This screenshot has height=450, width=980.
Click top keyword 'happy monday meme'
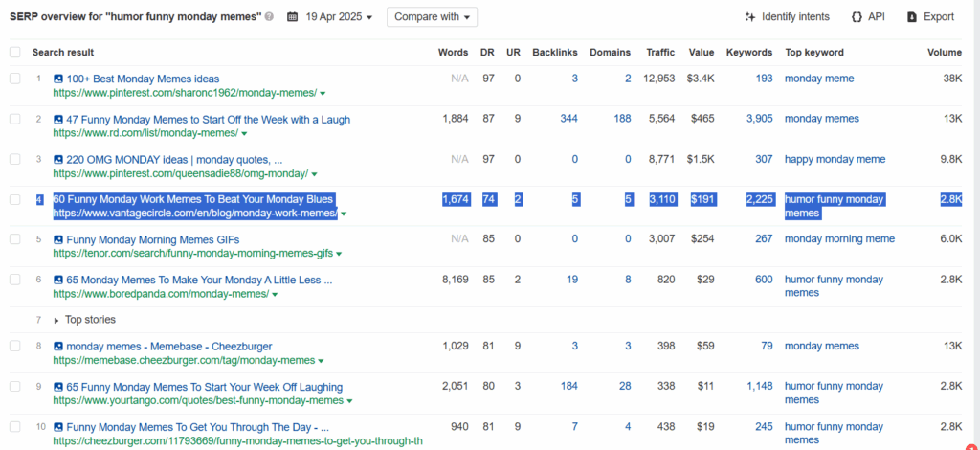tap(835, 159)
